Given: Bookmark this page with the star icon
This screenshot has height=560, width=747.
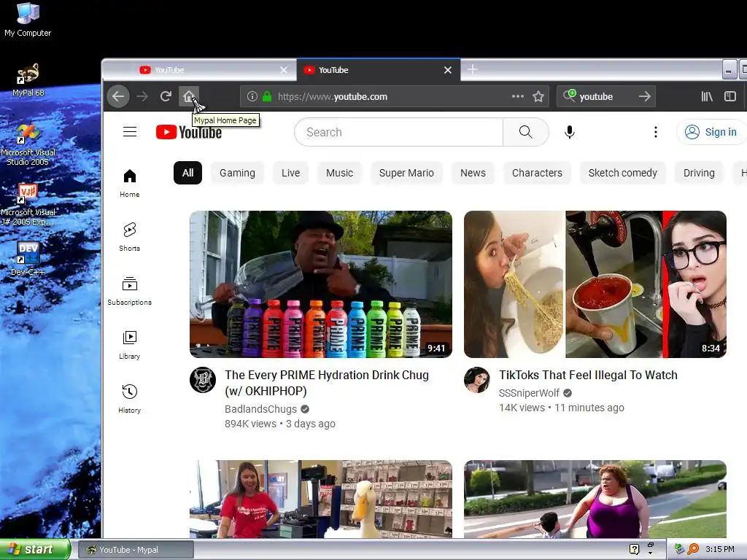Looking at the screenshot, I should [538, 97].
